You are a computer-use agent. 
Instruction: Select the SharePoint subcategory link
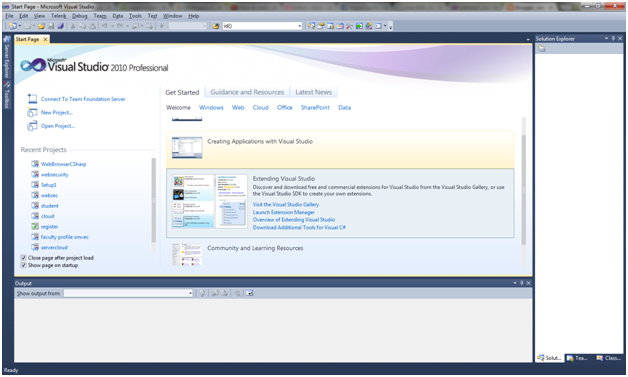315,107
